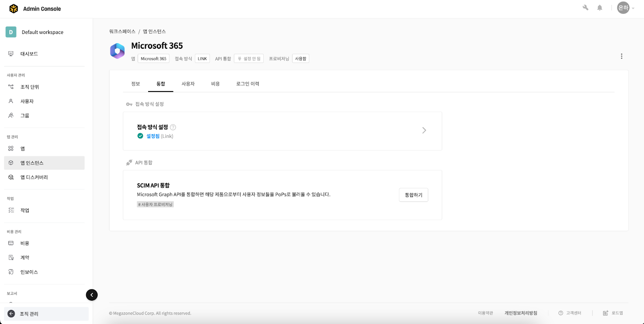Select the 통합 tab
The height and width of the screenshot is (324, 644).
tap(161, 84)
